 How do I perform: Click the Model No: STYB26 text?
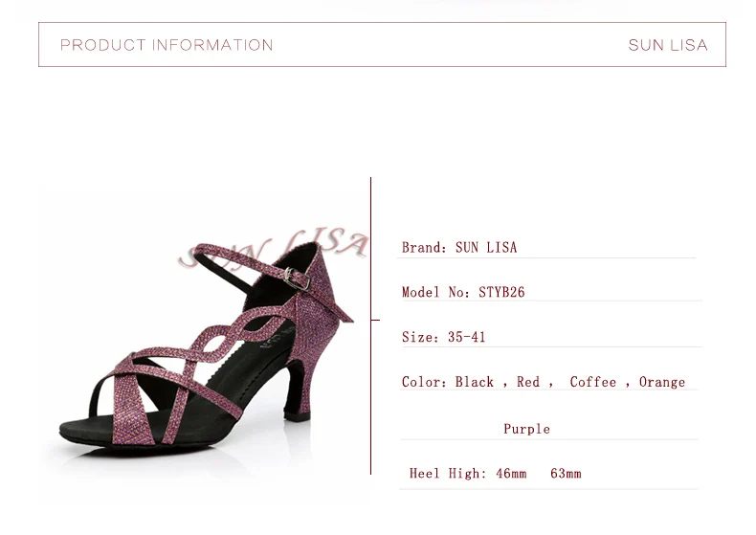pyautogui.click(x=463, y=292)
